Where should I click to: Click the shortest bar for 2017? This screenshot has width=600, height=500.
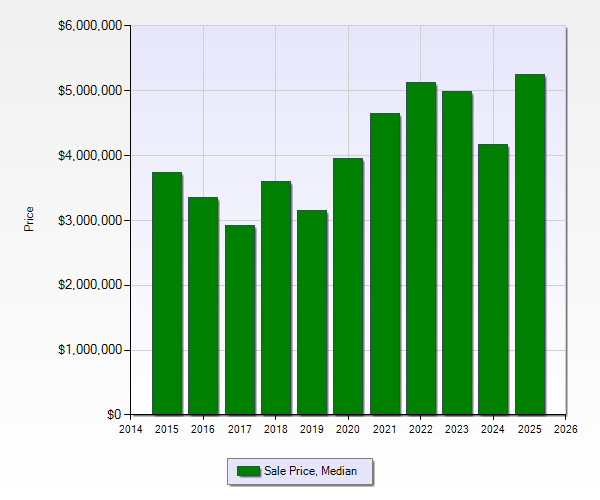(239, 319)
